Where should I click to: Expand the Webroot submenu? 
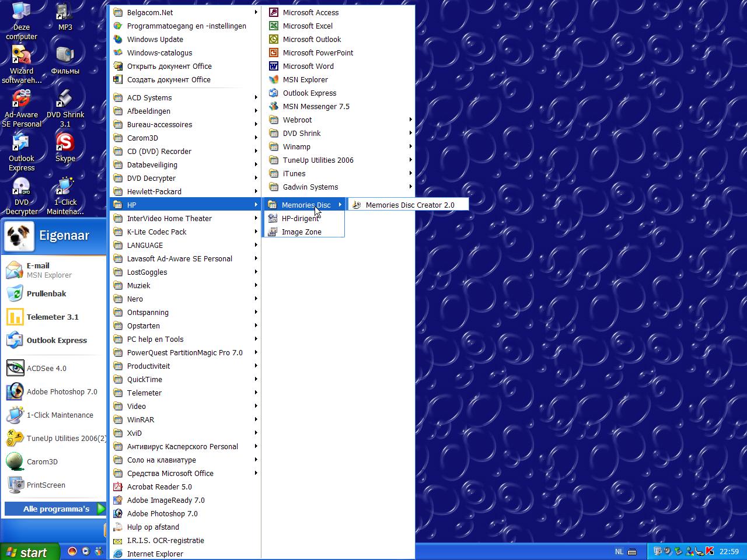click(340, 120)
